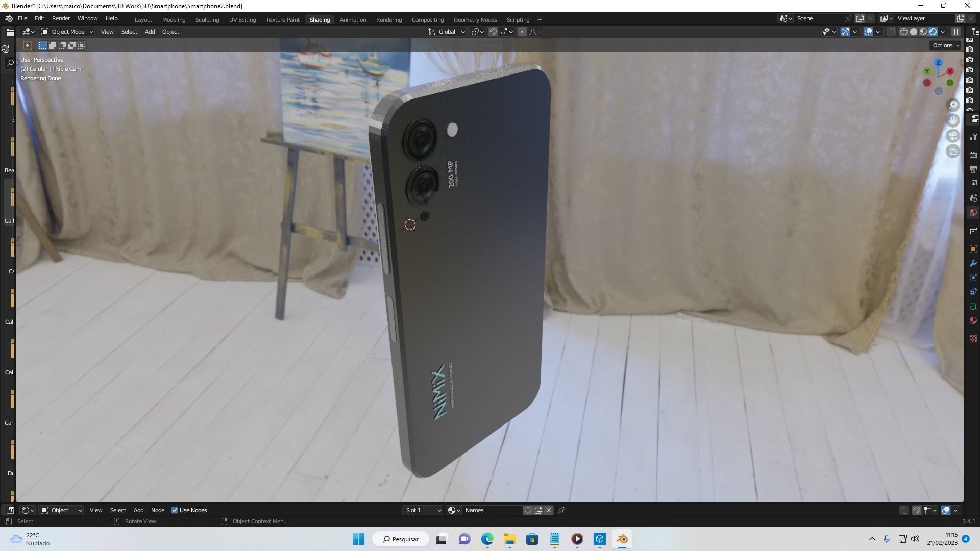This screenshot has height=551, width=980.
Task: Open the Object Mode dropdown
Action: point(67,32)
